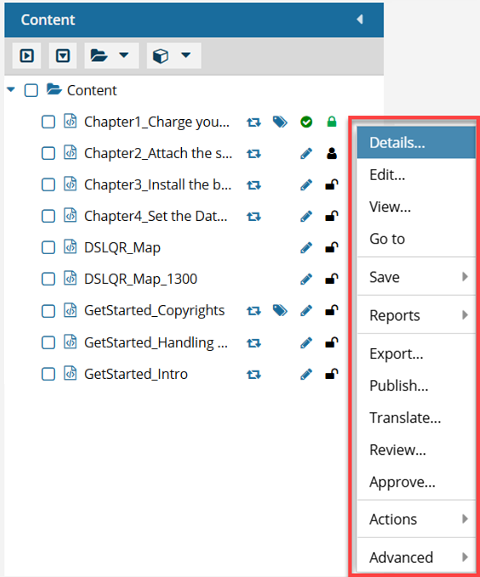Click the user icon on Chapter2 row
The width and height of the screenshot is (480, 577).
click(x=332, y=153)
